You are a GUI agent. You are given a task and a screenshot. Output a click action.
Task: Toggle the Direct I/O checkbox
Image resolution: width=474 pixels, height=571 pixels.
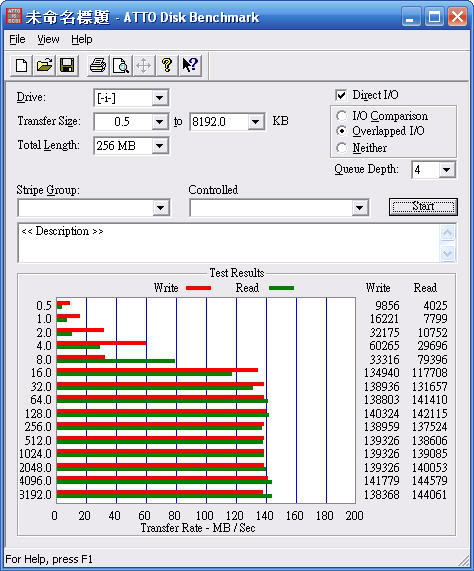click(341, 95)
